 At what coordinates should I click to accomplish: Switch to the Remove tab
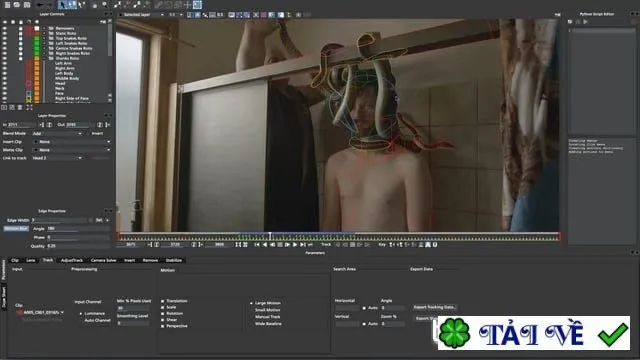(150, 260)
